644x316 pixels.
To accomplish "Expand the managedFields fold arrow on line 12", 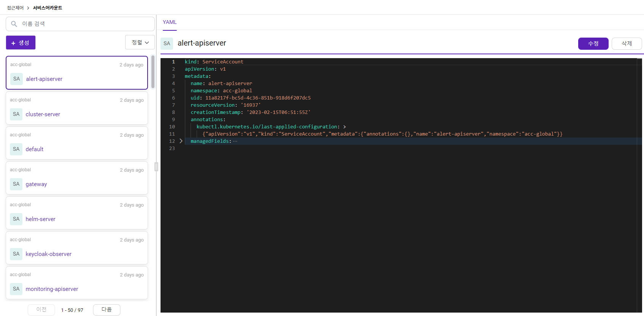I will [181, 141].
